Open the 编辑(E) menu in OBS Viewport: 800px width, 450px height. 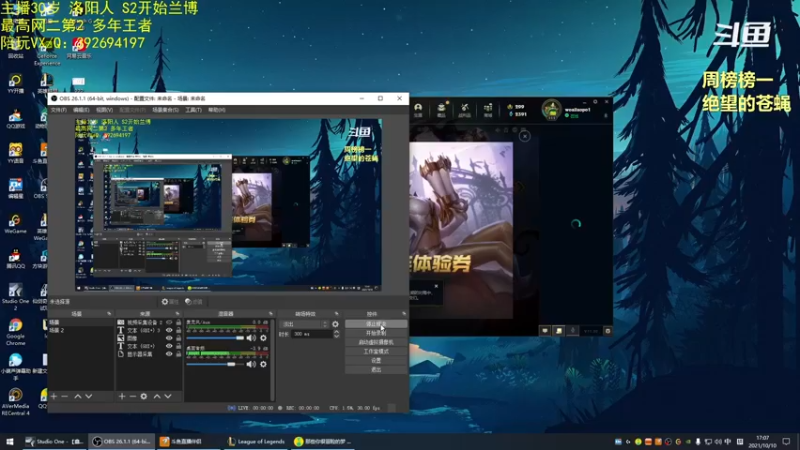81,110
